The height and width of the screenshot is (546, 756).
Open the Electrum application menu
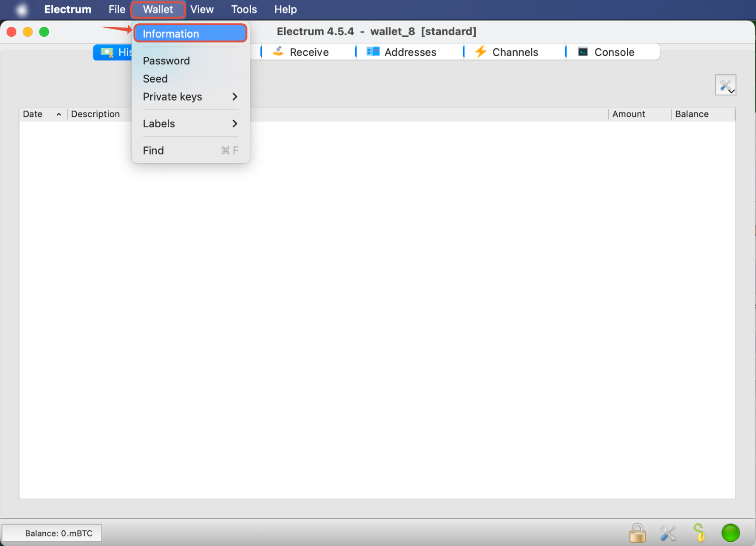click(68, 10)
